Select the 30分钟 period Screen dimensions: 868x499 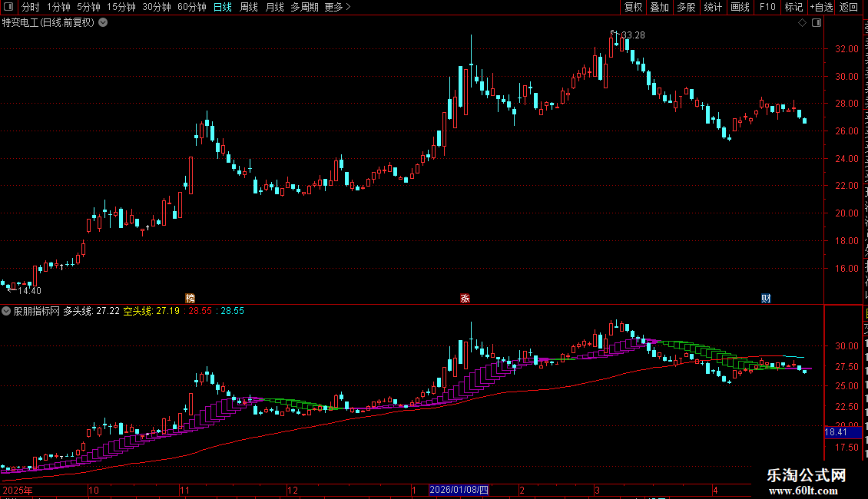coord(156,7)
